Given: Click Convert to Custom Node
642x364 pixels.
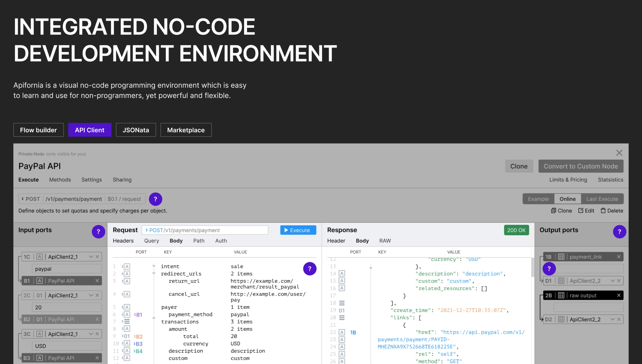Looking at the screenshot, I should tap(581, 166).
